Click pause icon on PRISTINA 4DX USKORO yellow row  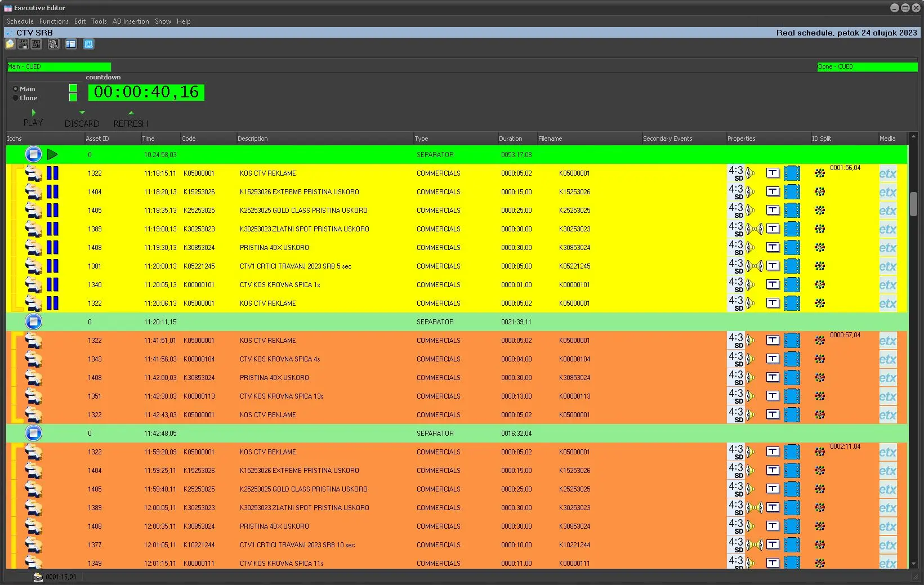pyautogui.click(x=52, y=248)
